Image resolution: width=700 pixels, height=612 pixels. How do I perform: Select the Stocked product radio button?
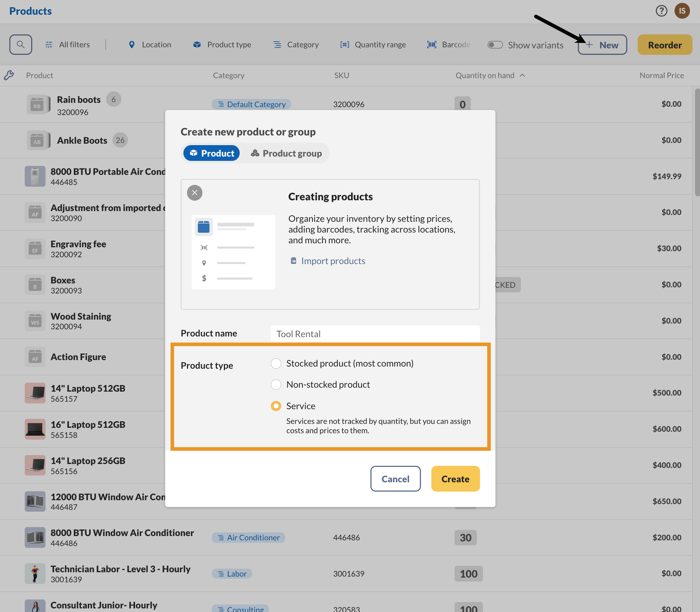[x=276, y=363]
